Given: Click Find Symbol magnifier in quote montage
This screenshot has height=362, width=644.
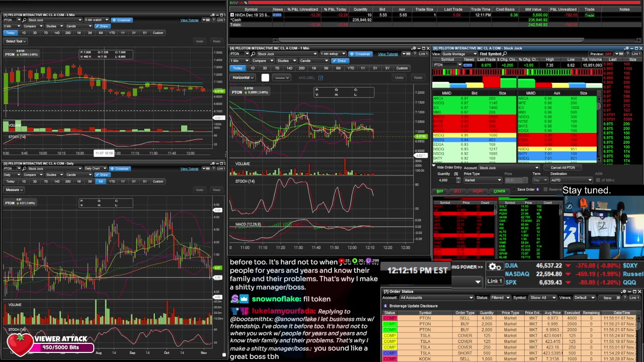Looking at the screenshot, I should [505, 54].
